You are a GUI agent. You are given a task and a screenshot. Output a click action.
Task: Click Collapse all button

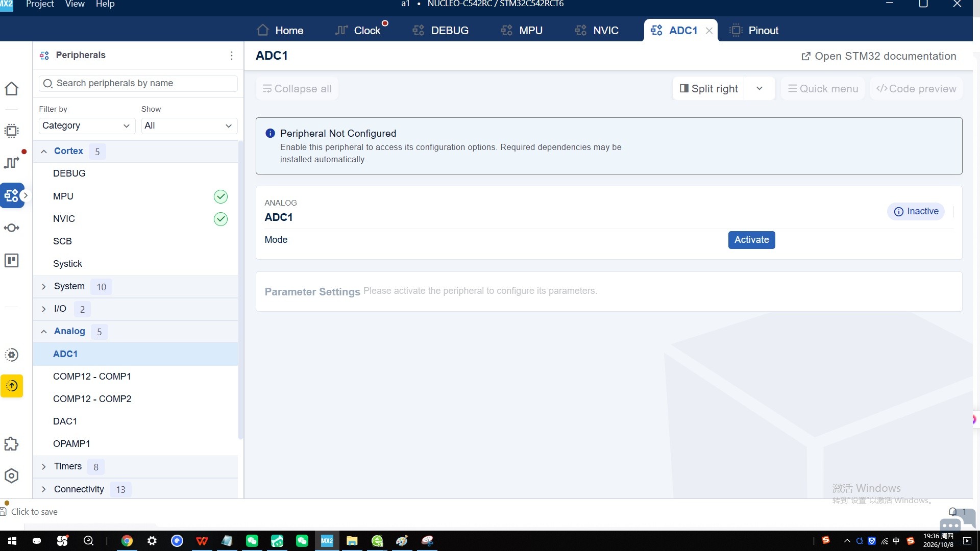click(297, 88)
